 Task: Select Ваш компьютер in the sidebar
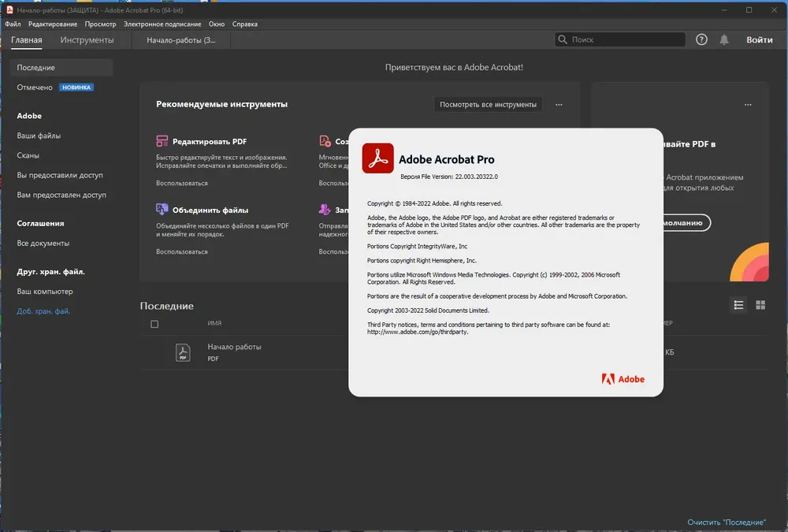(x=45, y=291)
